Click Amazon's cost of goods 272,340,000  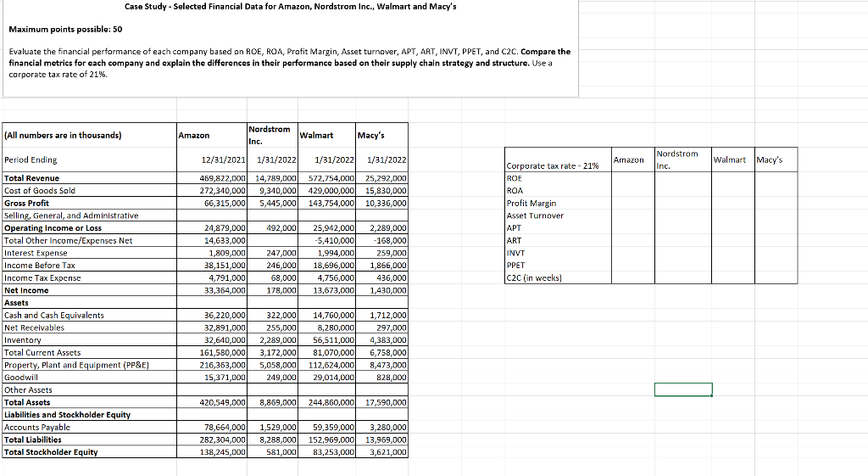coord(223,191)
